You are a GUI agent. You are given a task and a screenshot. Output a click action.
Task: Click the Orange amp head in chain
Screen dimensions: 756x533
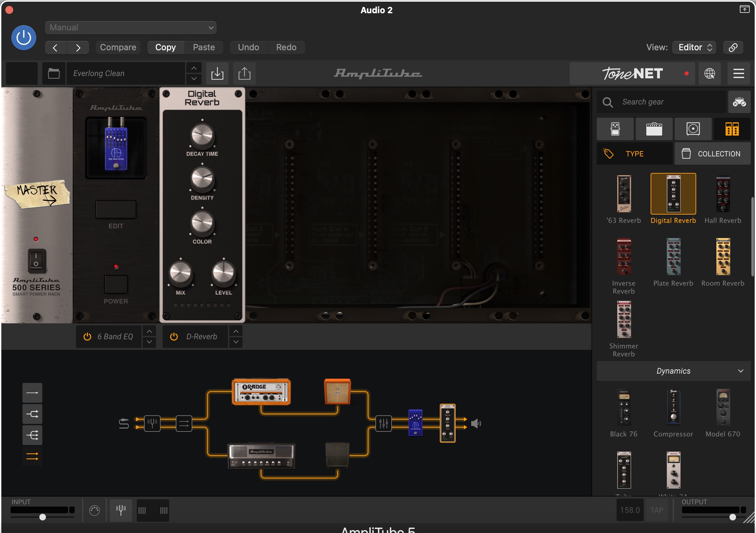pyautogui.click(x=261, y=392)
